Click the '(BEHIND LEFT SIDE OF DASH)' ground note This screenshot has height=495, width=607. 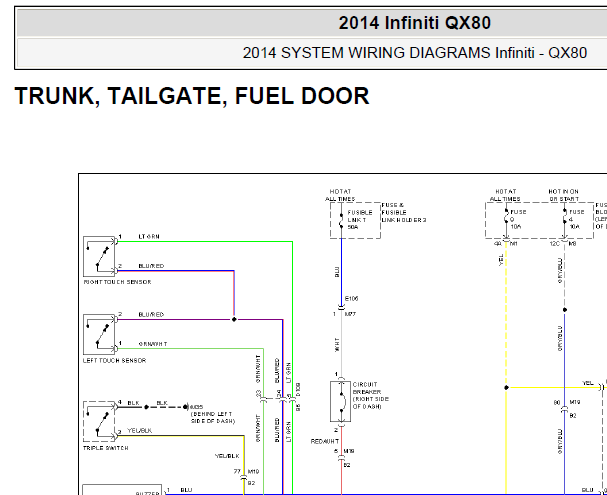click(x=213, y=418)
